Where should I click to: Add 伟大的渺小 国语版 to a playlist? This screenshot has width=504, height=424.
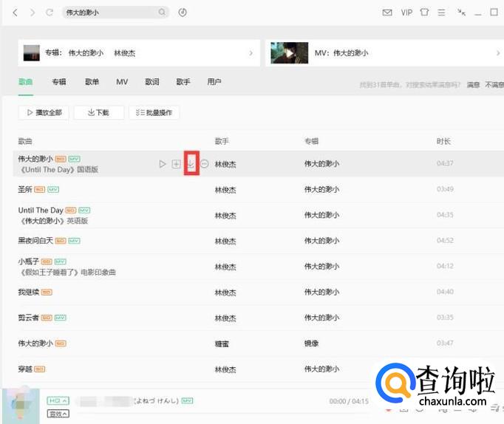(x=176, y=164)
